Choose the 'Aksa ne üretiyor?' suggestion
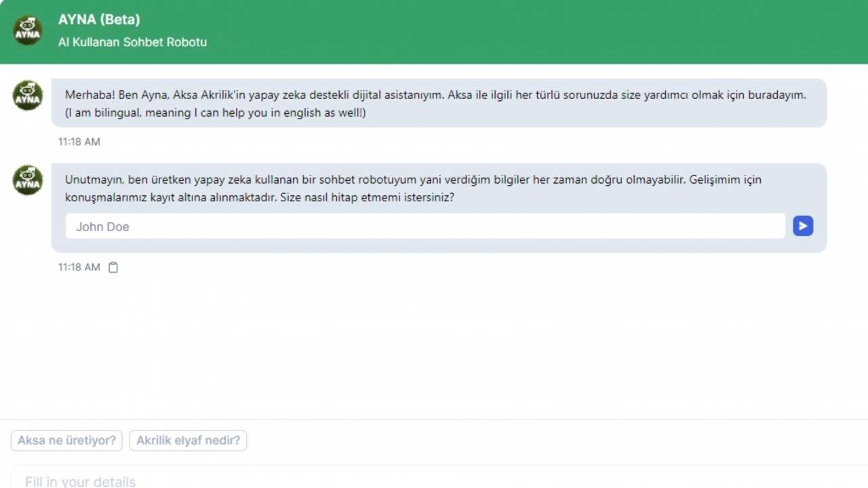The width and height of the screenshot is (868, 488). coord(66,441)
